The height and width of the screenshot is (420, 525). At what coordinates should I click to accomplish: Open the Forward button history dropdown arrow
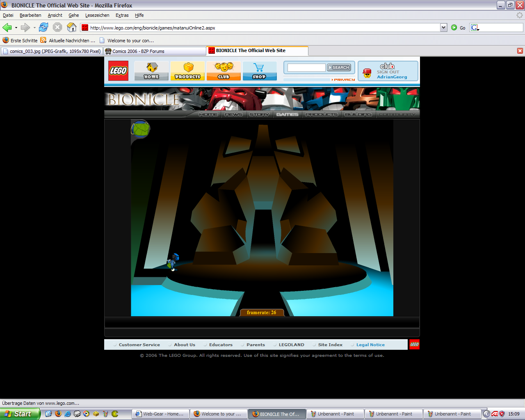(34, 28)
